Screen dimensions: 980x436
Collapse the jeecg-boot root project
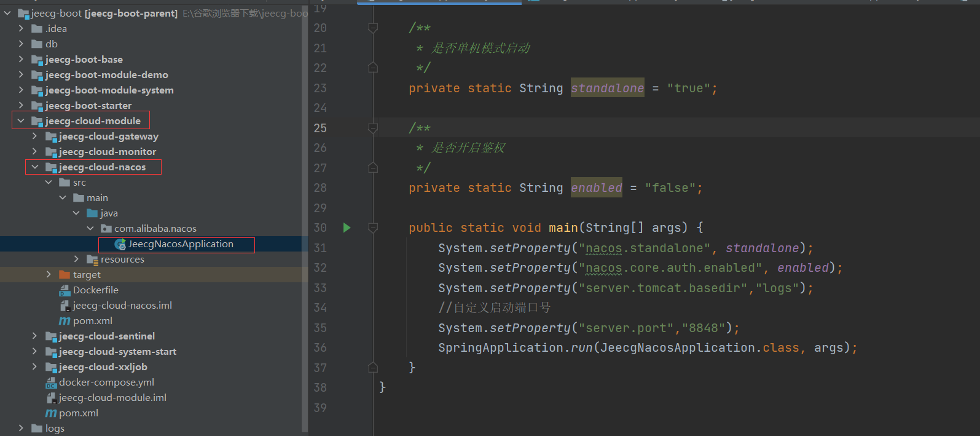pos(7,13)
